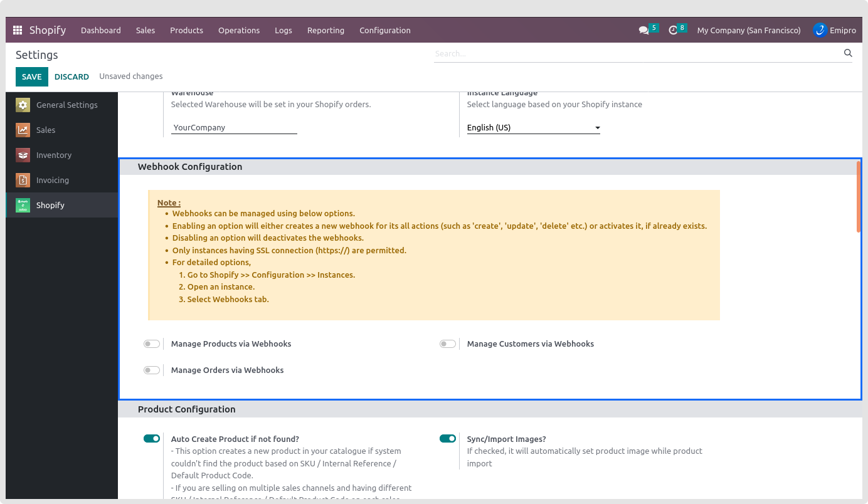Open the Dashboard menu
The width and height of the screenshot is (868, 504).
click(x=101, y=30)
